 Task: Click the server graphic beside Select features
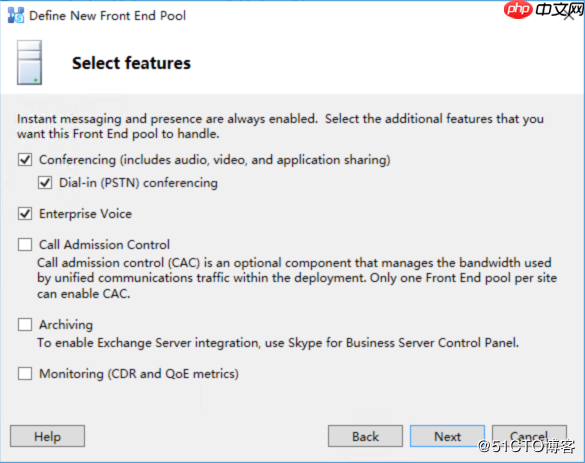click(29, 63)
